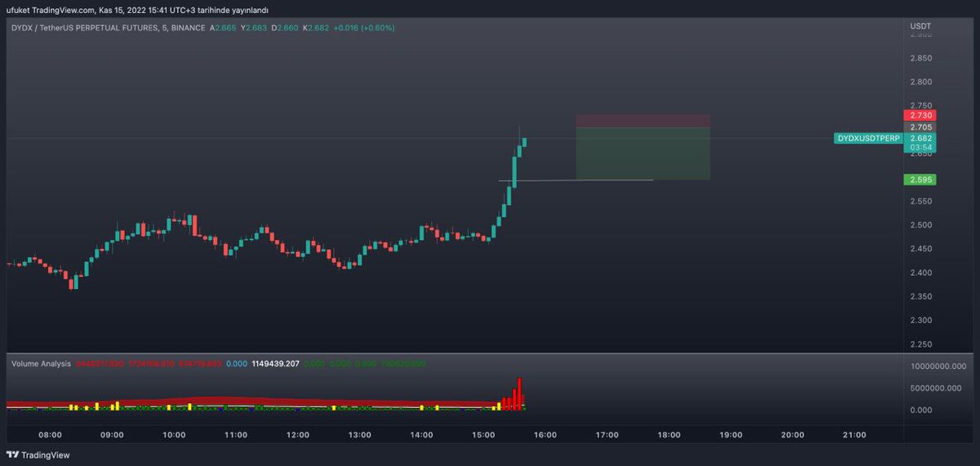
Task: Select the red 2.730 stop-loss price label
Action: click(920, 116)
